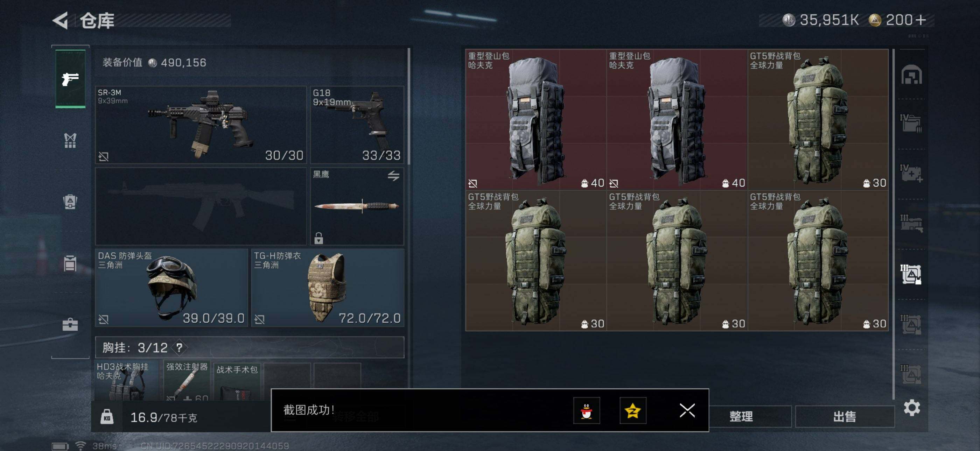Select the highlighted level III crate tab

point(911,274)
